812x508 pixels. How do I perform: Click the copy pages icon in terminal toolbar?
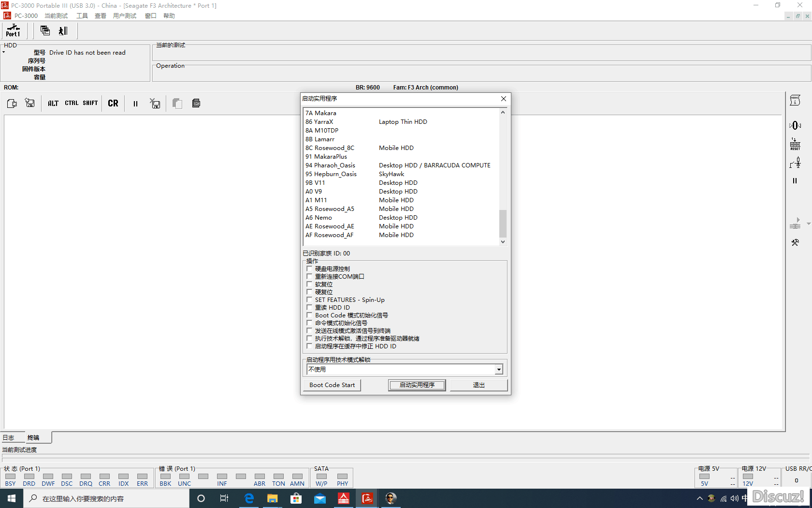(177, 103)
